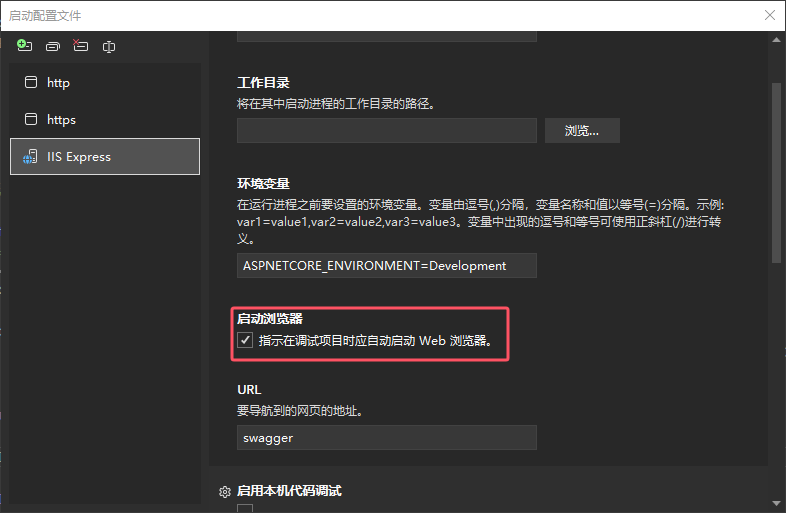786x513 pixels.
Task: Uncheck the launch browser checkbox
Action: point(245,340)
